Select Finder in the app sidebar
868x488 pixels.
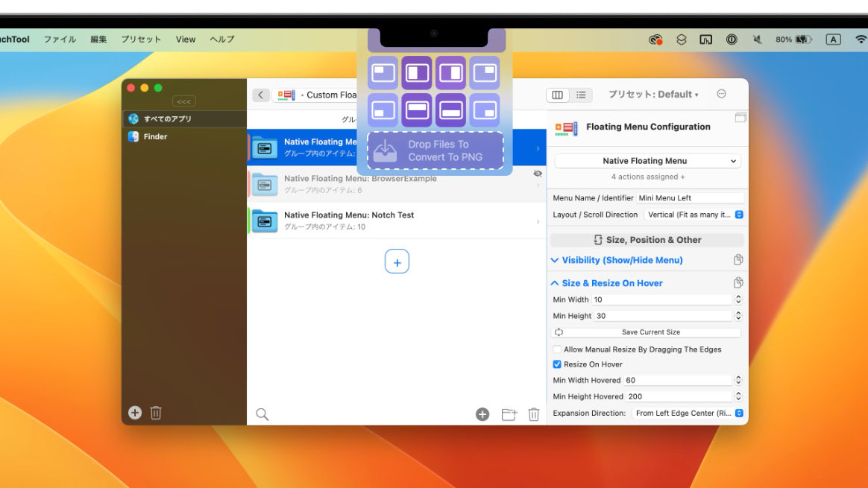(x=184, y=136)
